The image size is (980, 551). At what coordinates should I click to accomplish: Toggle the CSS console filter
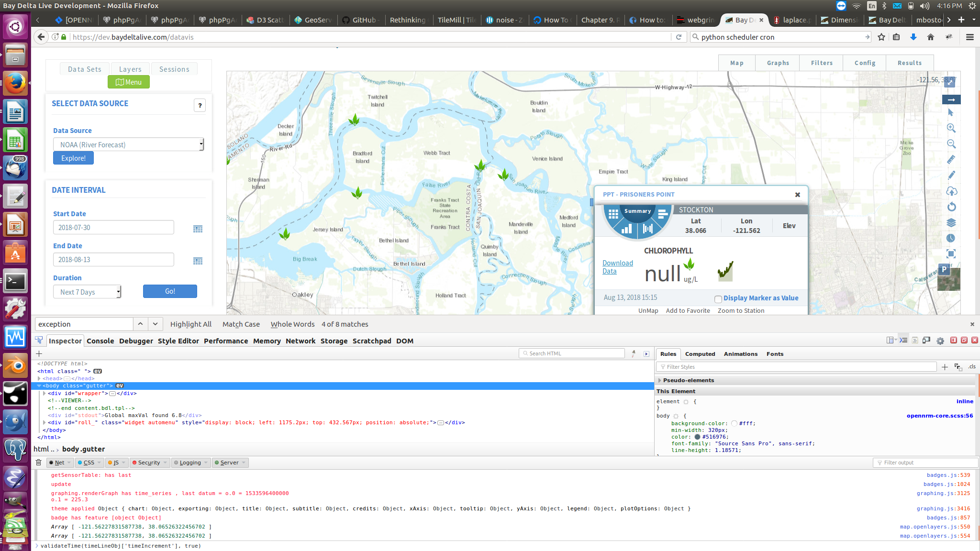point(89,463)
